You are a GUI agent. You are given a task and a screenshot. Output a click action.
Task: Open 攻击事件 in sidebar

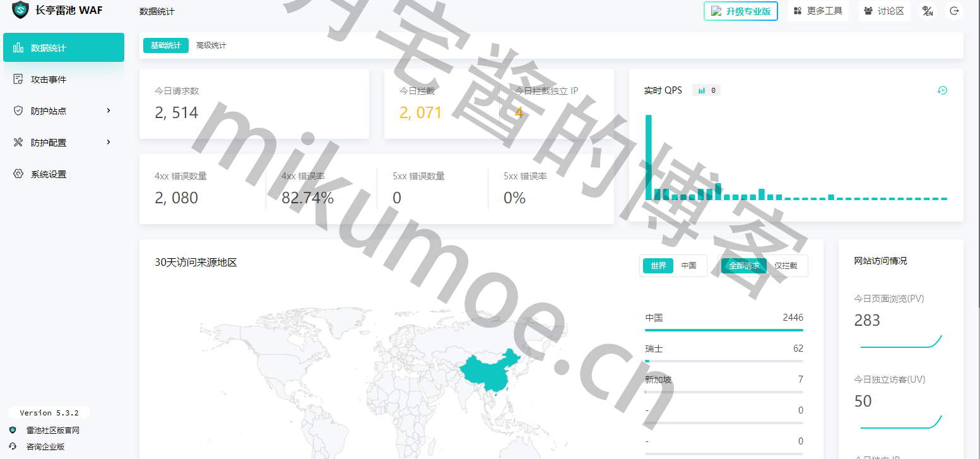64,79
